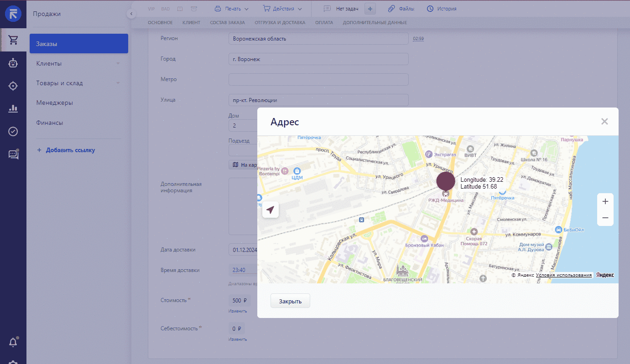Zoom in the map with plus
This screenshot has height=364, width=630.
click(605, 201)
